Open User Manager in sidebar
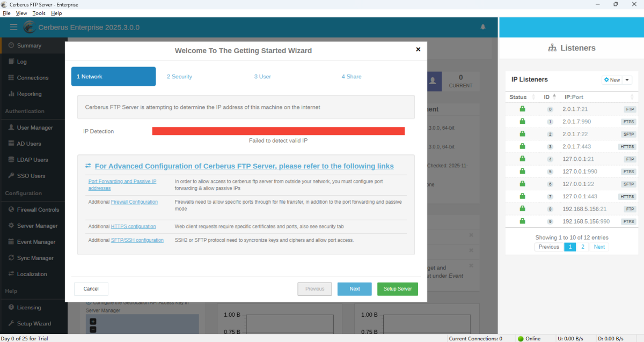This screenshot has width=644, height=342. [35, 128]
